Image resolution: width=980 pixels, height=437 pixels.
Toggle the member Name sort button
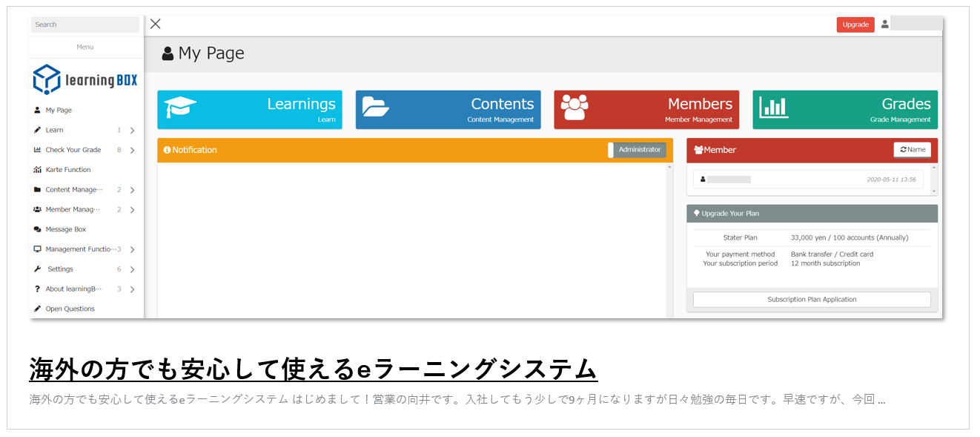[912, 150]
